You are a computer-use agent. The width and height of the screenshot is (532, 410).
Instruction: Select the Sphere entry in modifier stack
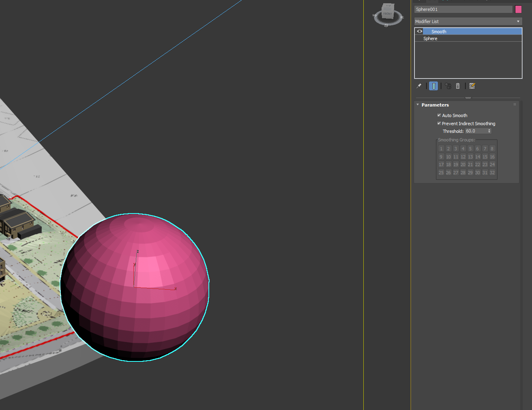(x=430, y=38)
